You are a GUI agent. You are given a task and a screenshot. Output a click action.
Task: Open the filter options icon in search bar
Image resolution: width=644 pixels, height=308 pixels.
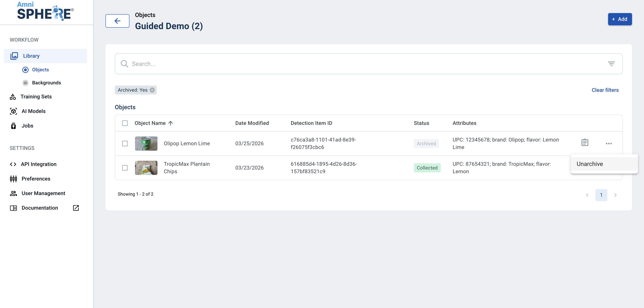[x=611, y=64]
